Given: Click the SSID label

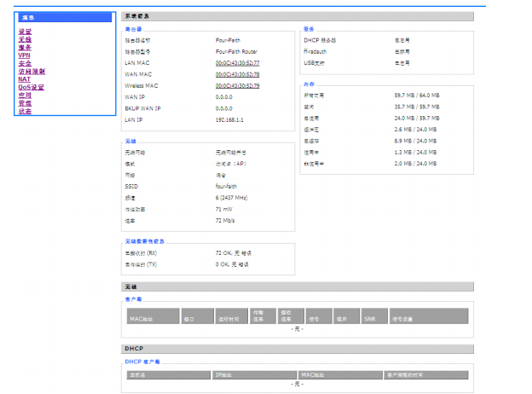Looking at the screenshot, I should point(131,187).
